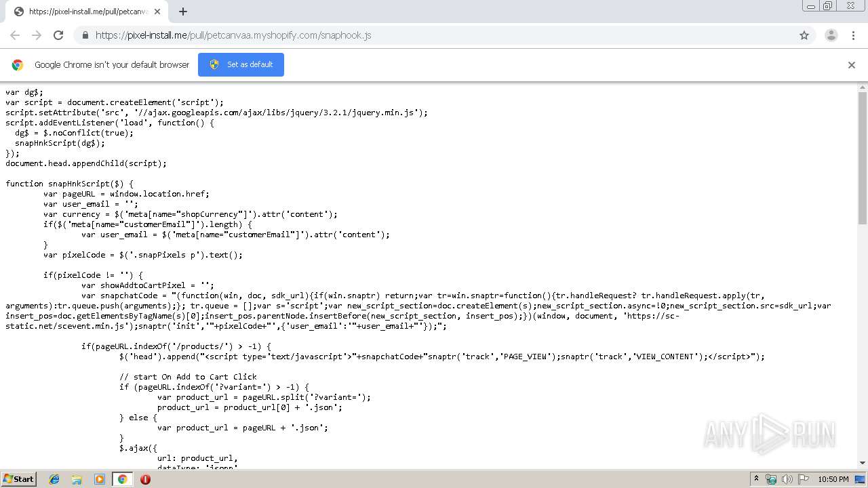Click the script.addEventListener('load' line
868x488 pixels.
110,123
